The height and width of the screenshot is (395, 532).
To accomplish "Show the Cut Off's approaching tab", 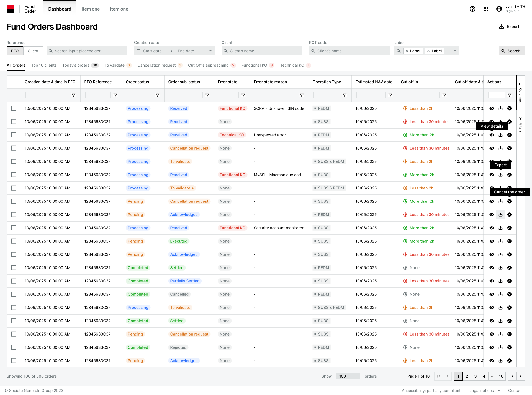I will tap(212, 65).
